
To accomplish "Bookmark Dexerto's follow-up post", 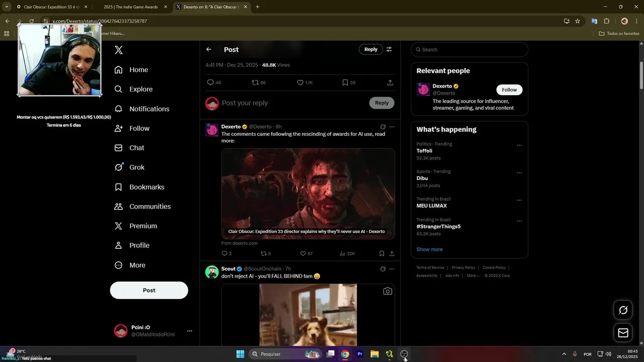I will click(382, 253).
